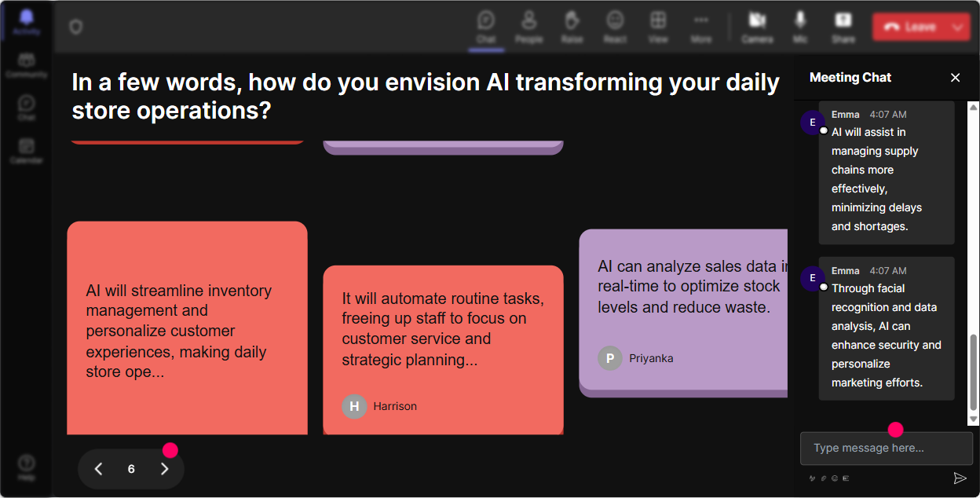Open the Leave options dropdown arrow
This screenshot has height=498, width=980.
958,27
